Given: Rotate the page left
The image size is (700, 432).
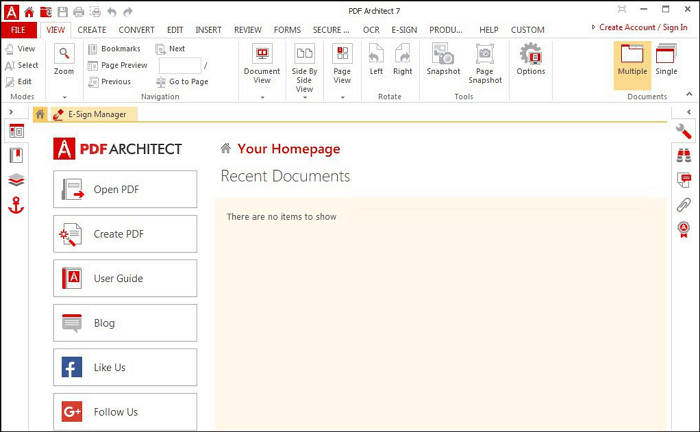Looking at the screenshot, I should 376,60.
